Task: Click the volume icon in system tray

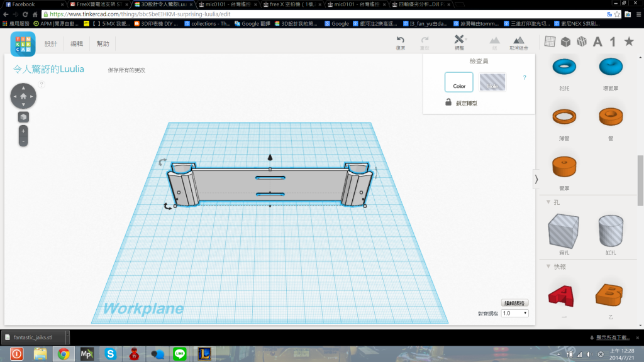Action: 589,354
